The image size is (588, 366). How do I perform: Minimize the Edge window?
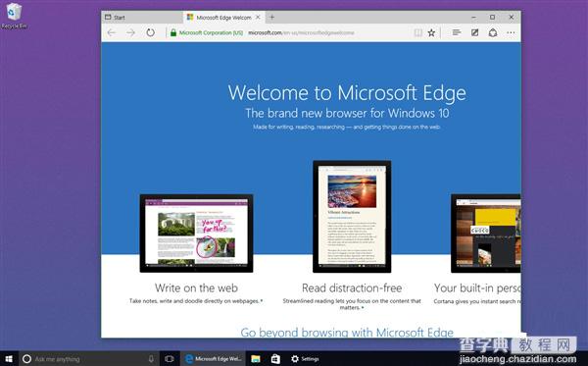[x=473, y=18]
